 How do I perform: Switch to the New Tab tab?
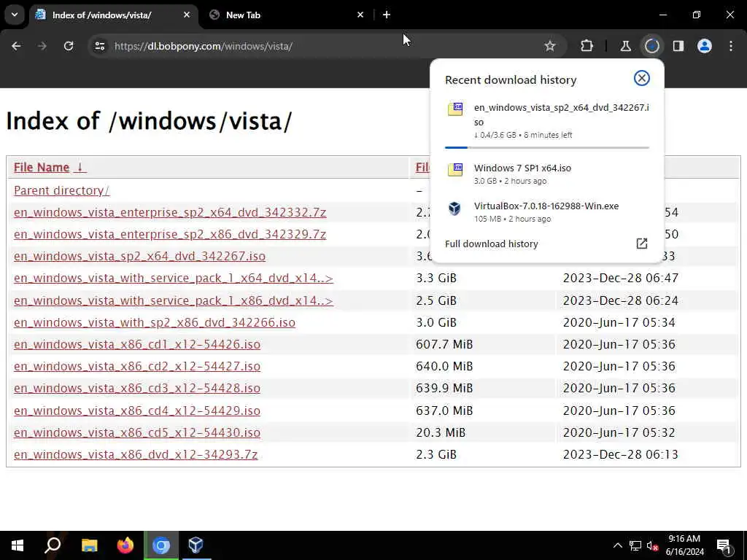point(287,15)
